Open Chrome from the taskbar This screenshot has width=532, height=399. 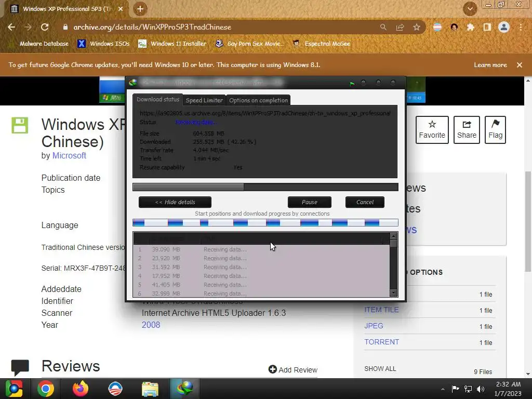pos(46,389)
